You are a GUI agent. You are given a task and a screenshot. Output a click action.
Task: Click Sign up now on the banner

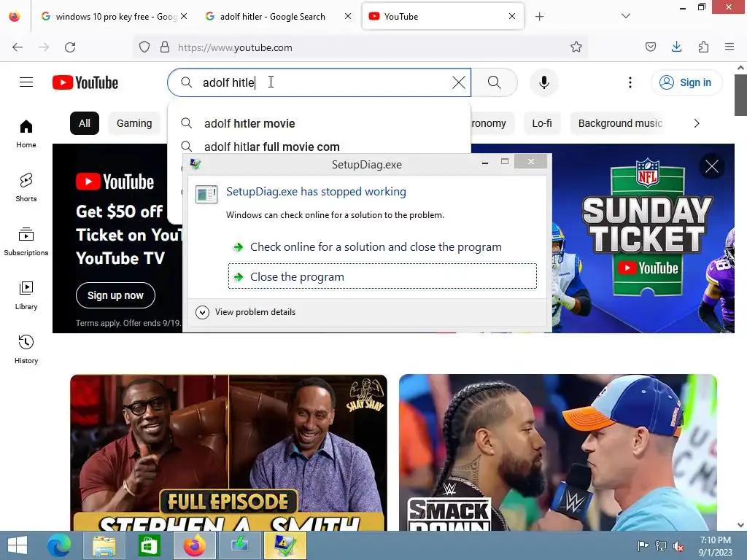(x=115, y=295)
